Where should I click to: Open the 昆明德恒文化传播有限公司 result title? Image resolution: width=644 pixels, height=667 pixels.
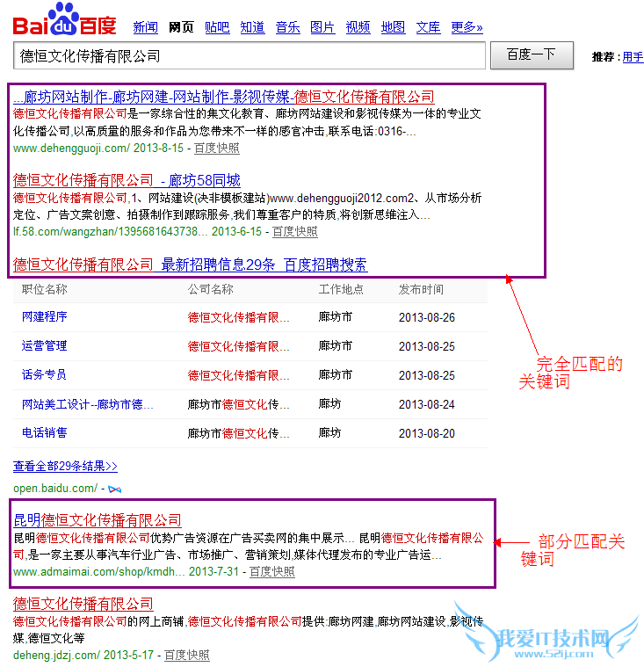98,520
